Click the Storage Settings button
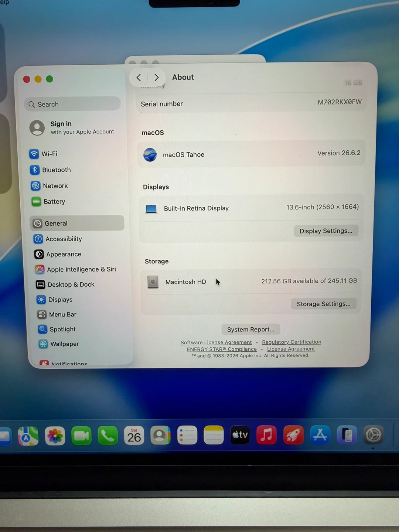Image resolution: width=399 pixels, height=532 pixels. pyautogui.click(x=324, y=304)
